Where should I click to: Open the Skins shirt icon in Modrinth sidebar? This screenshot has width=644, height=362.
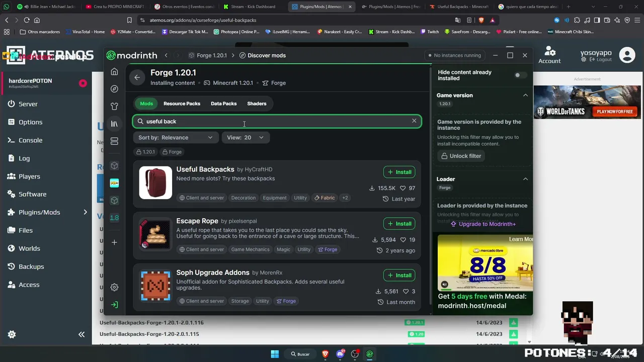pos(114,106)
